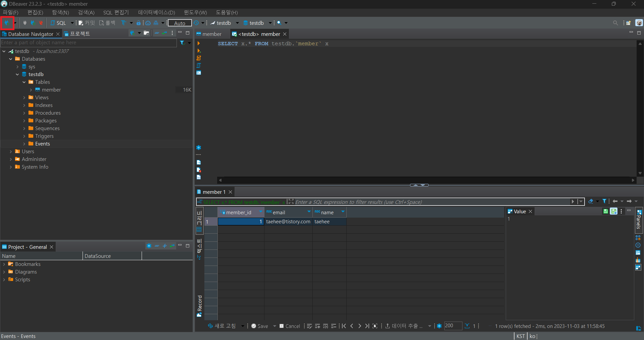The height and width of the screenshot is (340, 644).
Task: Click the custom filters funnel icon in results
Action: [x=604, y=201]
